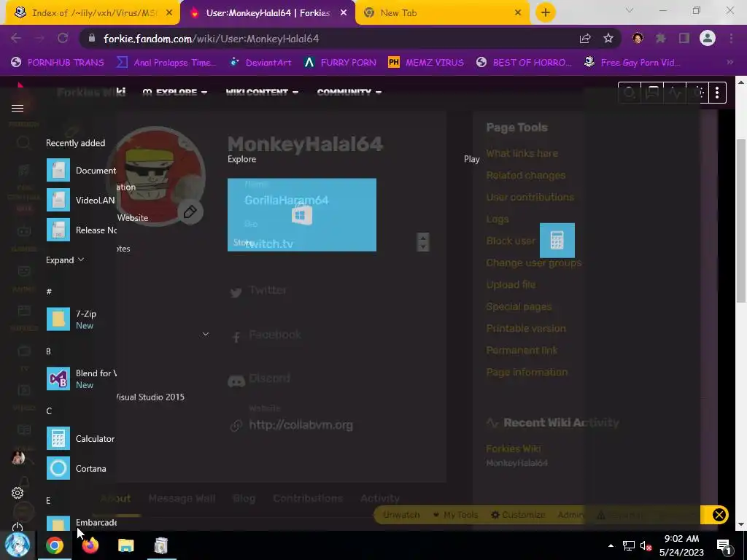The image size is (747, 560).
Task: Bookmark this page with the star icon
Action: [x=608, y=39]
